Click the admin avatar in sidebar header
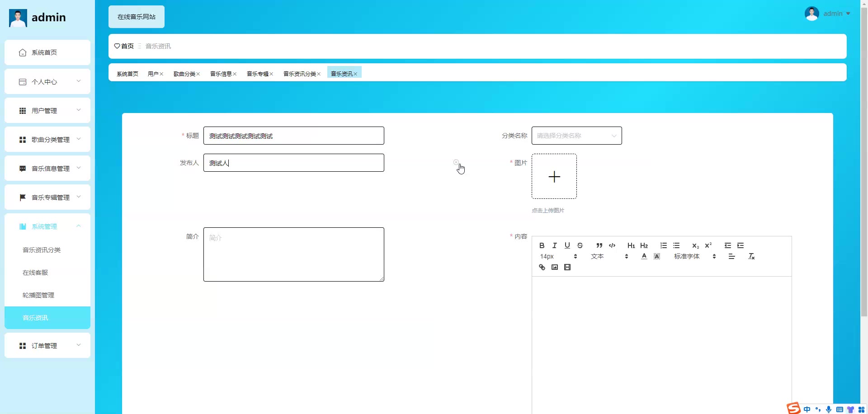 pos(18,18)
